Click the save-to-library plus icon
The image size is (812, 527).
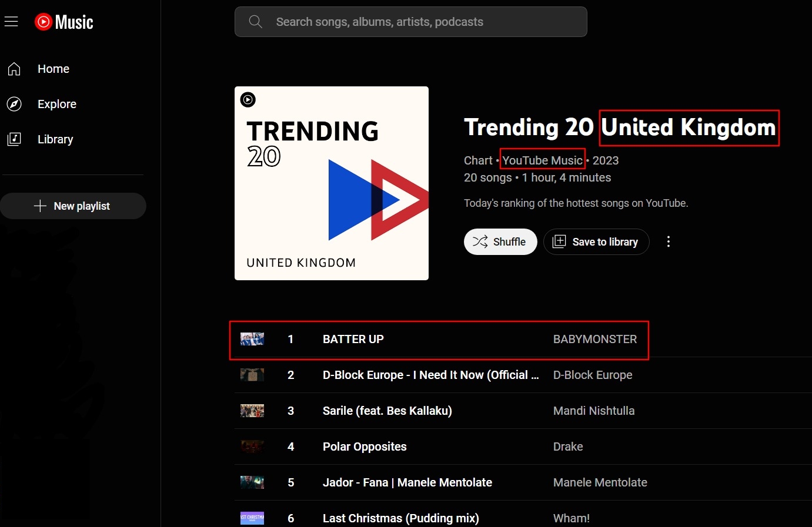(559, 241)
